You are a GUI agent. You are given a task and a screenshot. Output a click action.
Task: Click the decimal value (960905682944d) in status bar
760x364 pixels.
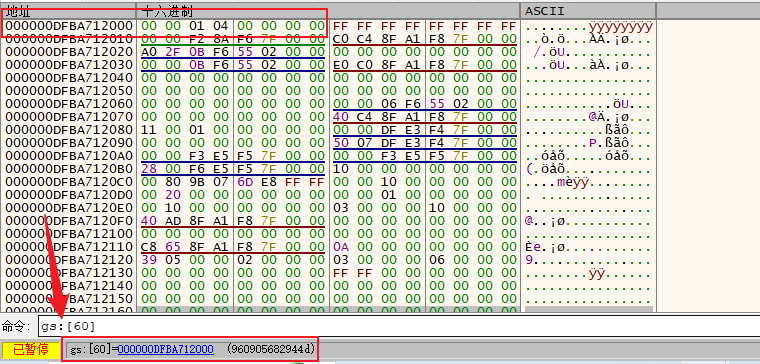click(x=270, y=349)
